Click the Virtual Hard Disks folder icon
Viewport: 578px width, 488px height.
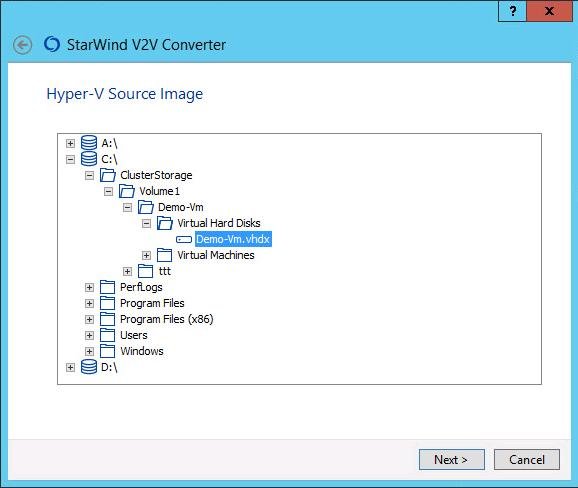(x=165, y=223)
